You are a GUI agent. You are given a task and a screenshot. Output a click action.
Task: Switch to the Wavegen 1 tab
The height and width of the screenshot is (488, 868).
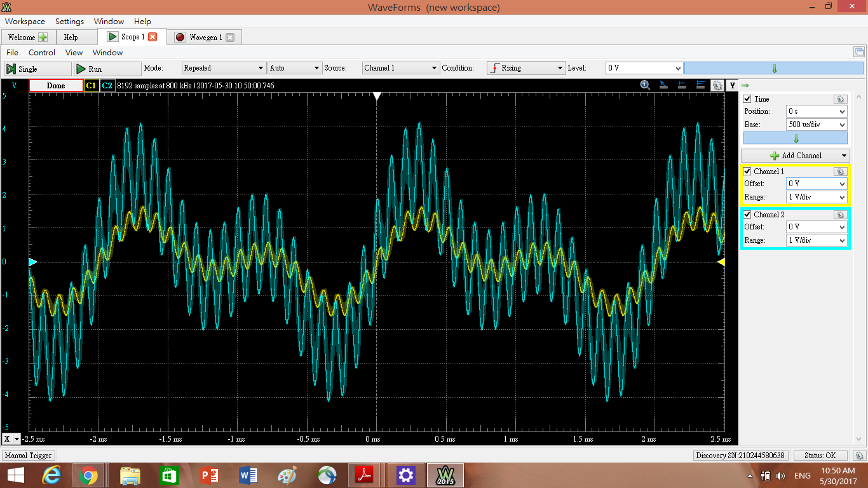(205, 37)
